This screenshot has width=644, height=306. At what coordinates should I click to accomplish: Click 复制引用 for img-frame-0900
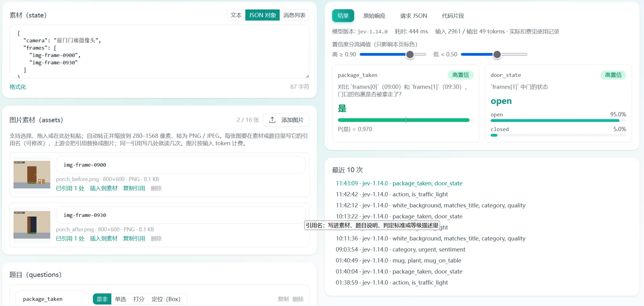(134, 188)
